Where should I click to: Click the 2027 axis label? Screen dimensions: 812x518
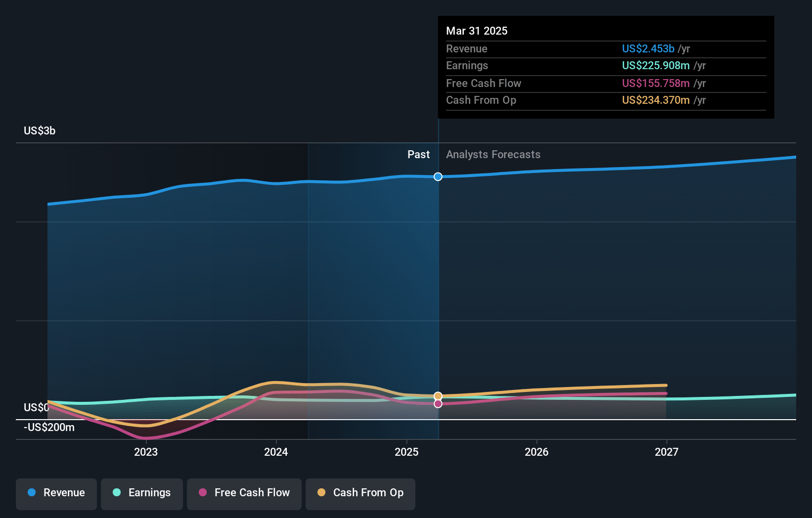[x=667, y=452]
